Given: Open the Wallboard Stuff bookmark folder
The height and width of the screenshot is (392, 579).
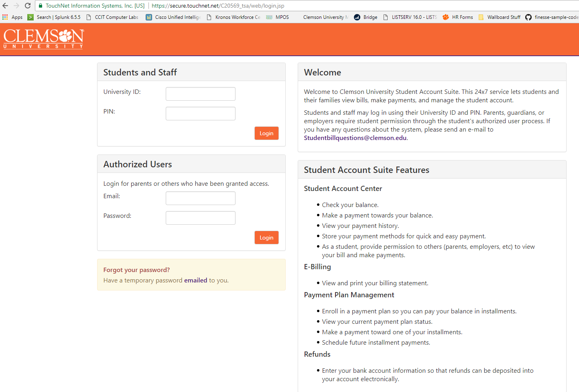Looking at the screenshot, I should 500,17.
